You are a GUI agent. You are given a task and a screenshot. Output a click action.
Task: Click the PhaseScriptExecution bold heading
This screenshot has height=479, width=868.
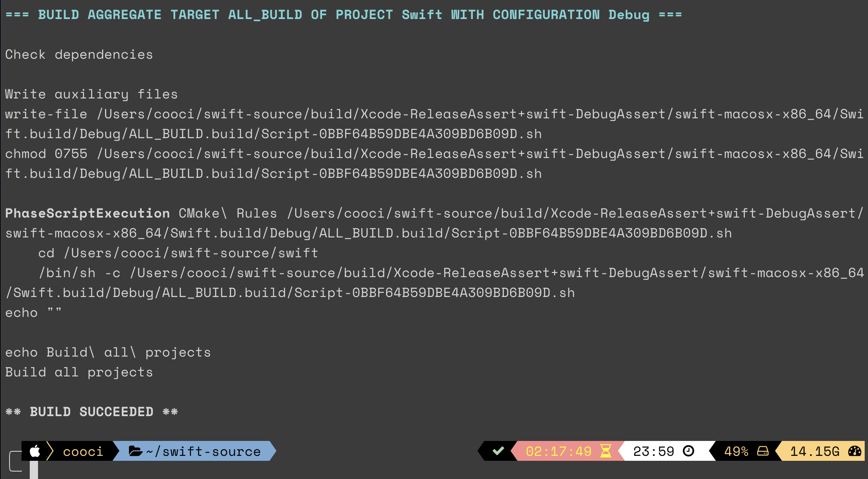[x=88, y=213]
